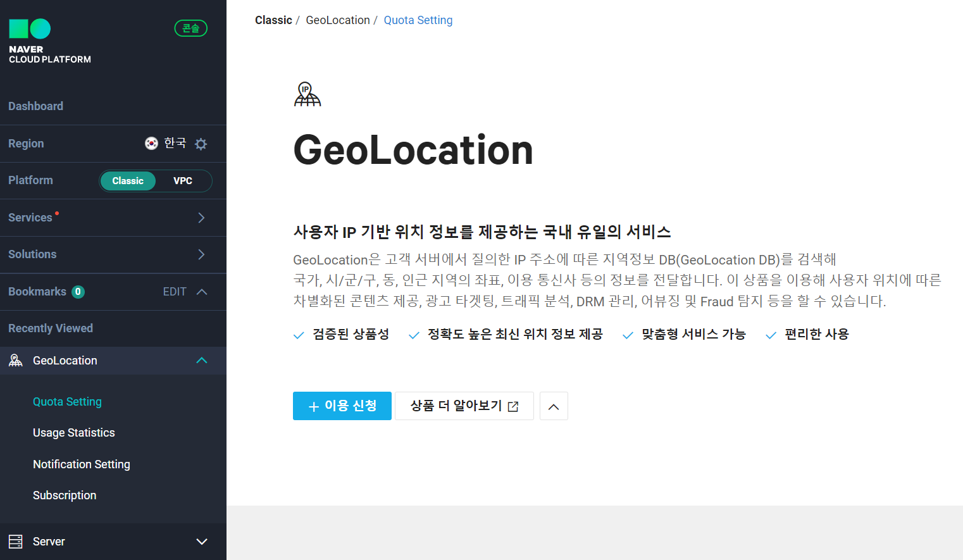The height and width of the screenshot is (560, 963).
Task: Click the Bookmarks count badge
Action: pos(78,292)
